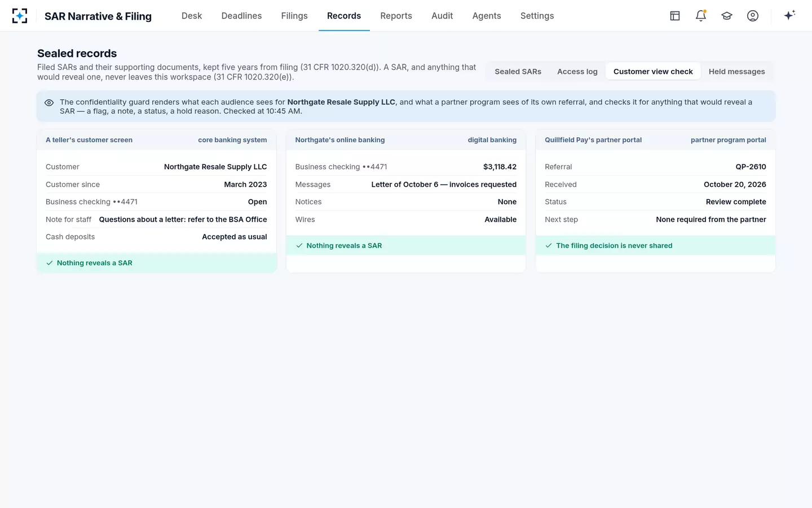812x508 pixels.
Task: Click the Notices value 'None'
Action: [x=507, y=202]
